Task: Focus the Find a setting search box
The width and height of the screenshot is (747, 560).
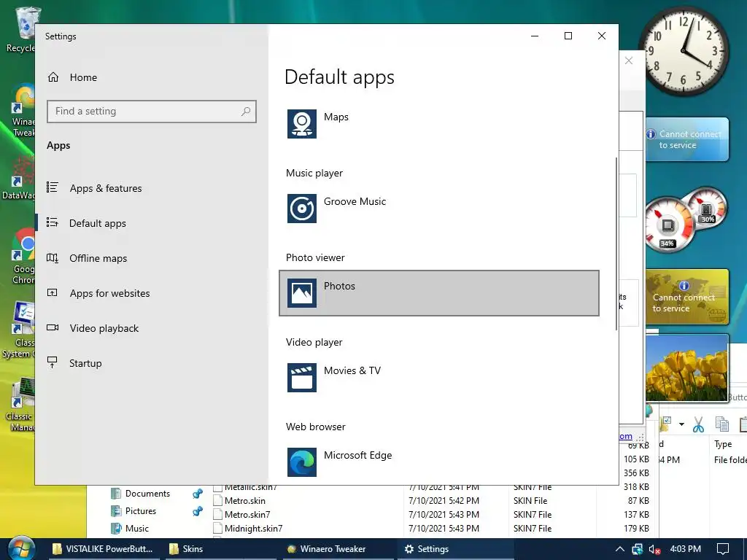Action: click(x=152, y=112)
